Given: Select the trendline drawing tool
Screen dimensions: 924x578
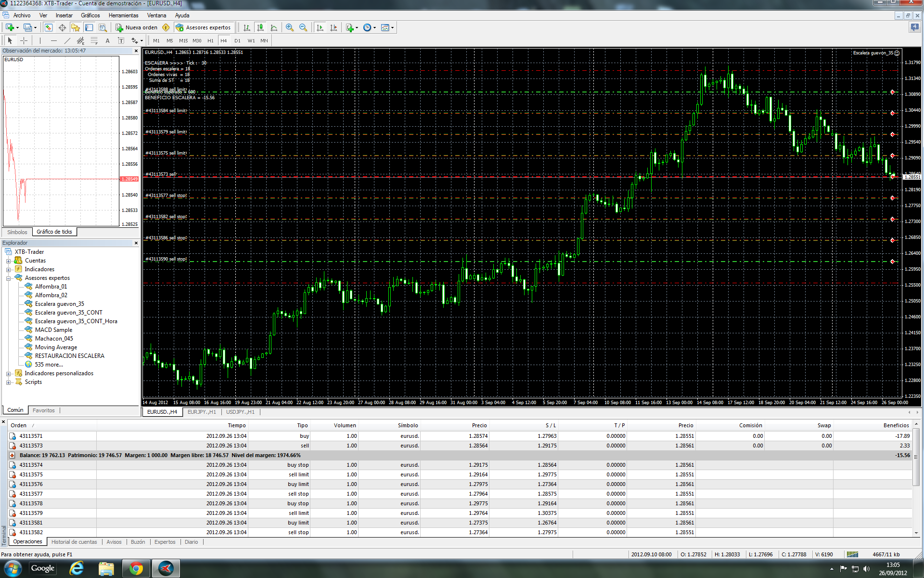Looking at the screenshot, I should [67, 40].
